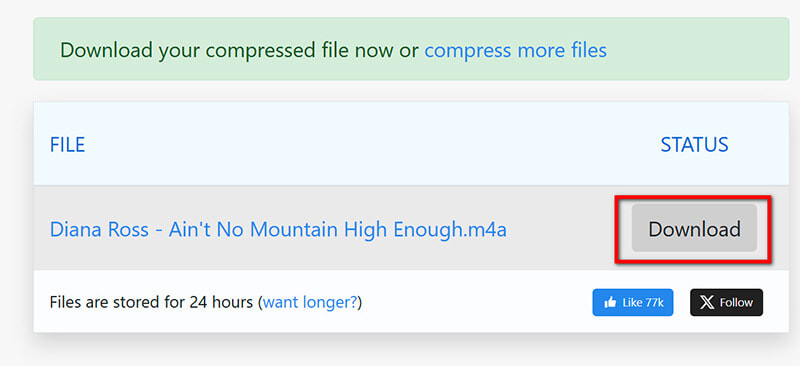This screenshot has width=800, height=366.
Task: Click the X logo on Follow button
Action: tap(707, 303)
